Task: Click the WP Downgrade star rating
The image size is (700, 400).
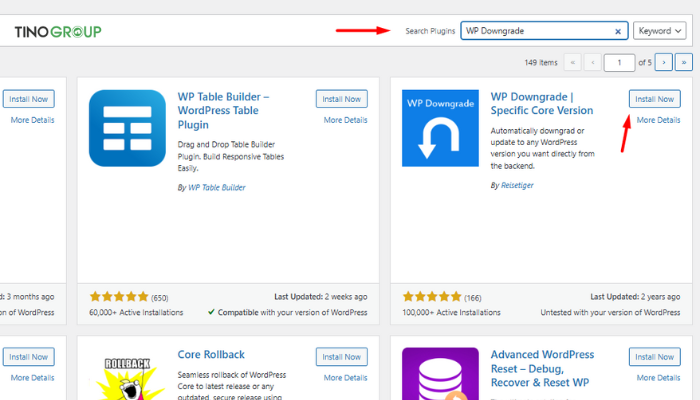Action: coord(432,297)
